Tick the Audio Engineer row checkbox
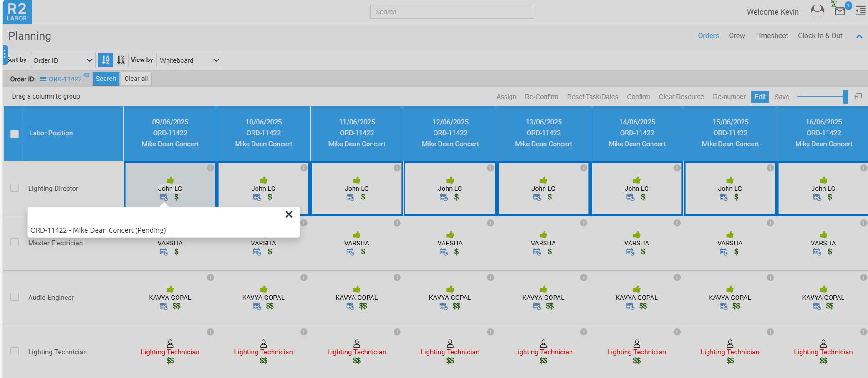Screen dimensions: 868x378 (x=15, y=297)
